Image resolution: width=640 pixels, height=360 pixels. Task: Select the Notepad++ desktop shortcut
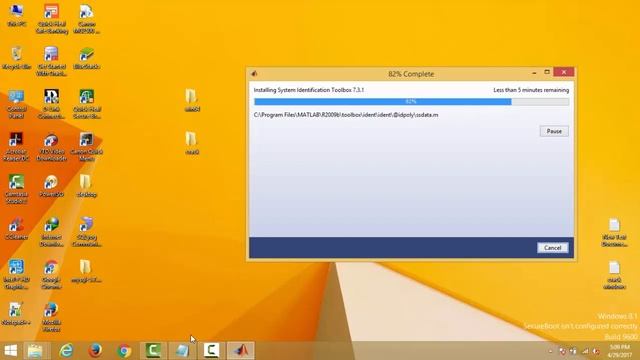coord(16,314)
